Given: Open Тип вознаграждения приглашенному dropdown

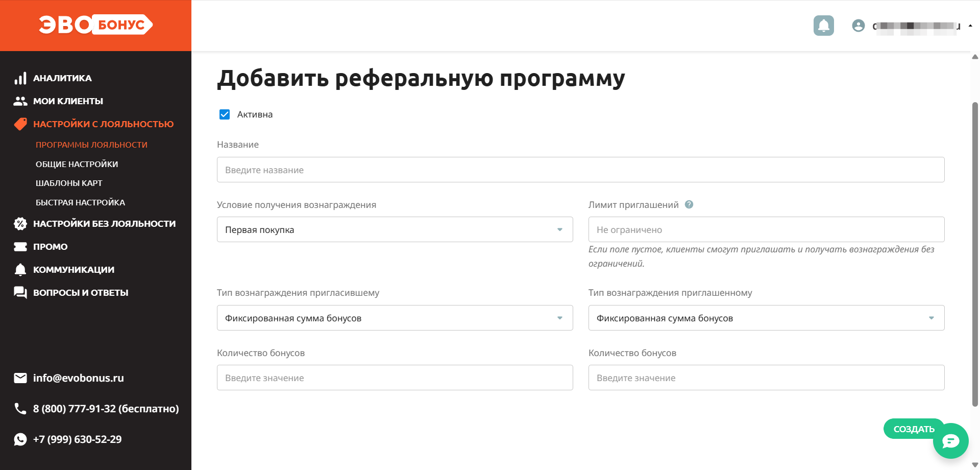Looking at the screenshot, I should (x=767, y=318).
